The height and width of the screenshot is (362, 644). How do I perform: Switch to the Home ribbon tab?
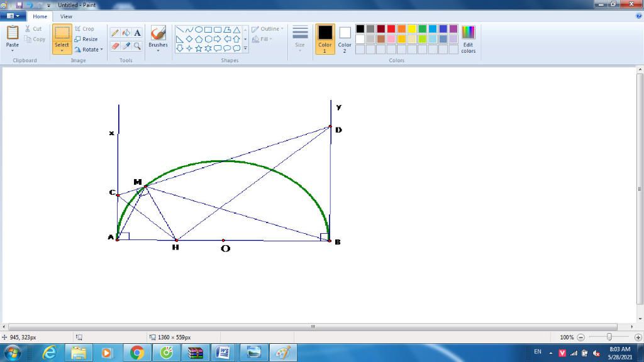[x=40, y=16]
